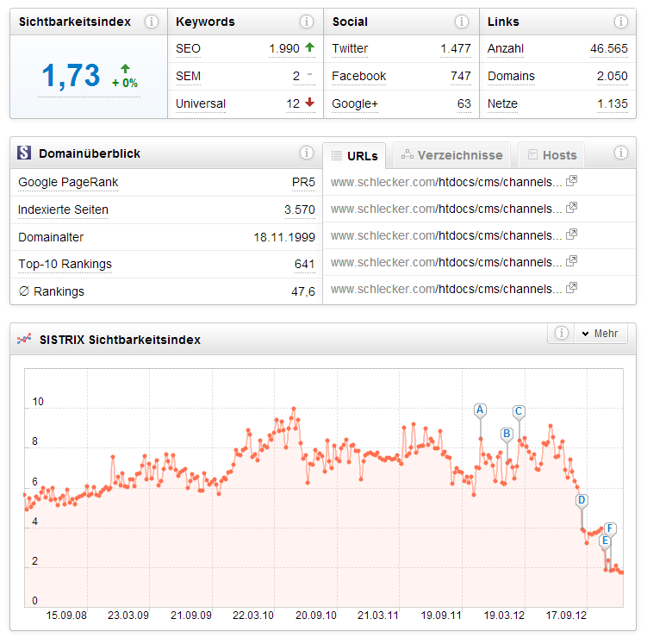Open first schlecker.com URL in new window

[x=571, y=182]
